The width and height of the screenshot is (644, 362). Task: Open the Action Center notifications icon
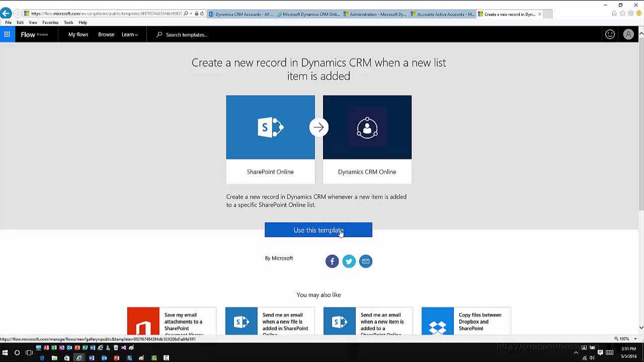point(600,352)
